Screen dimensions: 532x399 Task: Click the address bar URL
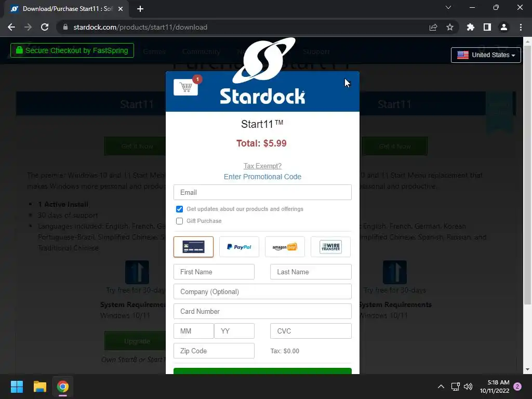(x=140, y=27)
